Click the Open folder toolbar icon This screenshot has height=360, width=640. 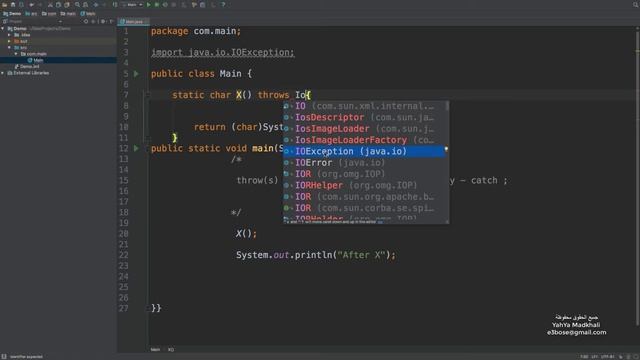[x=4, y=4]
